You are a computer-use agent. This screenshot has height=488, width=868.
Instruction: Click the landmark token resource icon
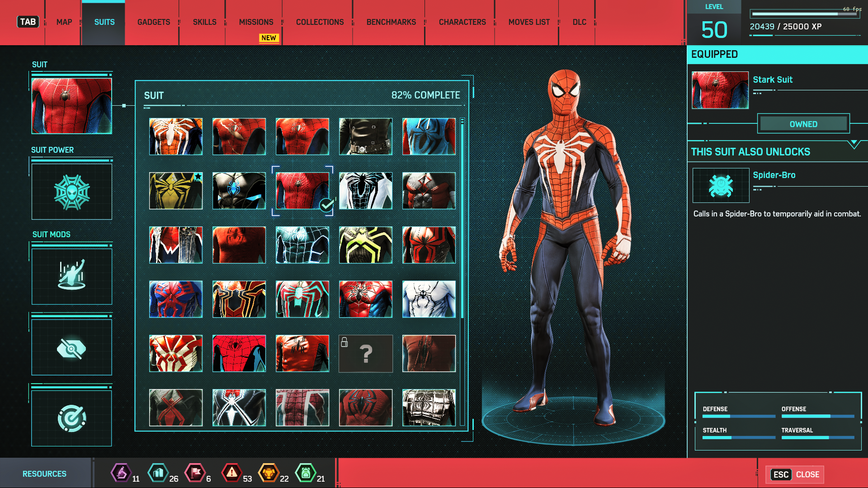tap(158, 473)
